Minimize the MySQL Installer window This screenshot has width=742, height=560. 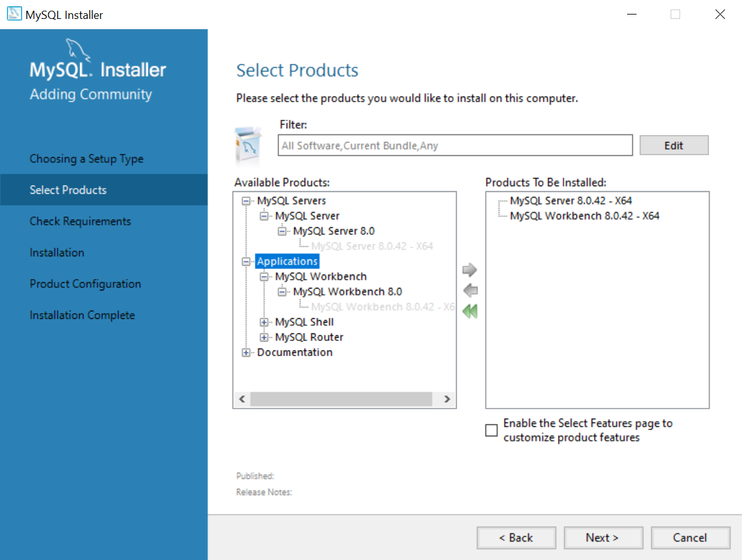631,14
